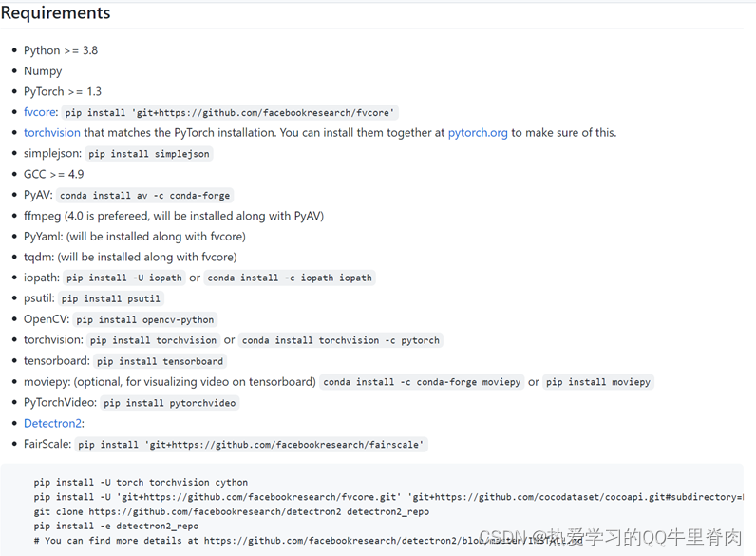The width and height of the screenshot is (756, 556).
Task: Click 'pip install pytorchvideo' code
Action: [x=170, y=403]
